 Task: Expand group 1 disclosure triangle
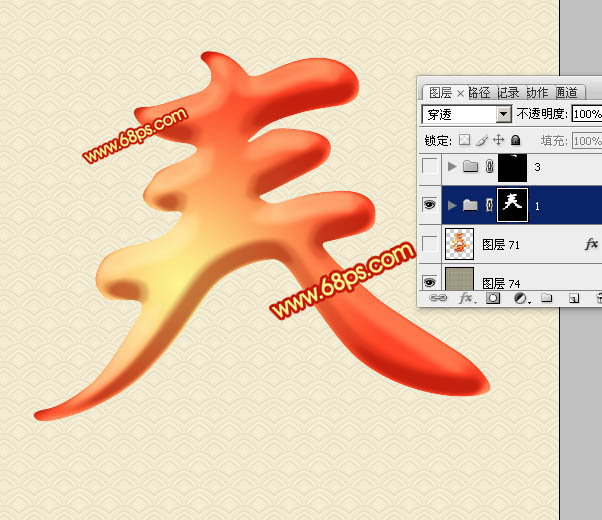tap(452, 205)
